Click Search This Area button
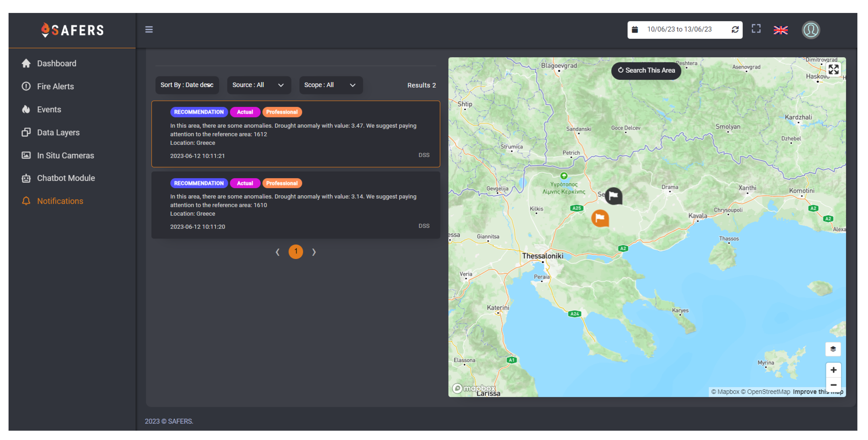 646,70
